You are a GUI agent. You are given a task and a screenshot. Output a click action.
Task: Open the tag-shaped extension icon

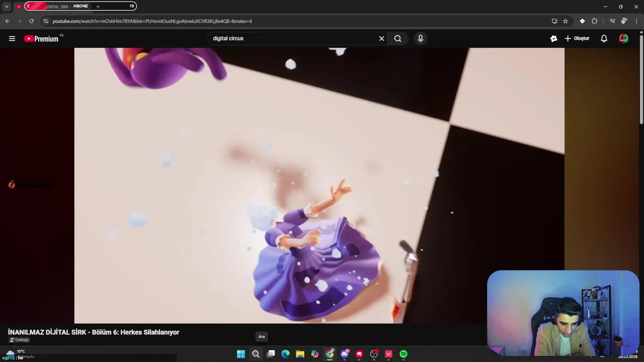[x=582, y=21]
